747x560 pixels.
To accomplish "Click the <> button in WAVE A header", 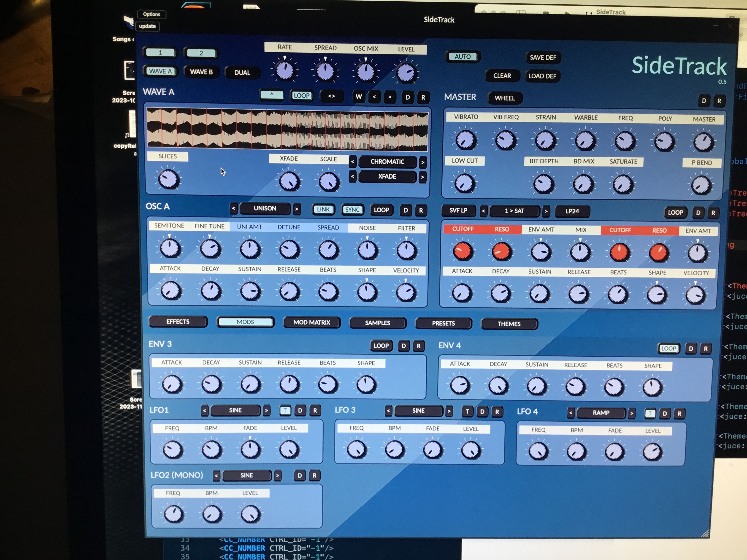I will (x=332, y=96).
